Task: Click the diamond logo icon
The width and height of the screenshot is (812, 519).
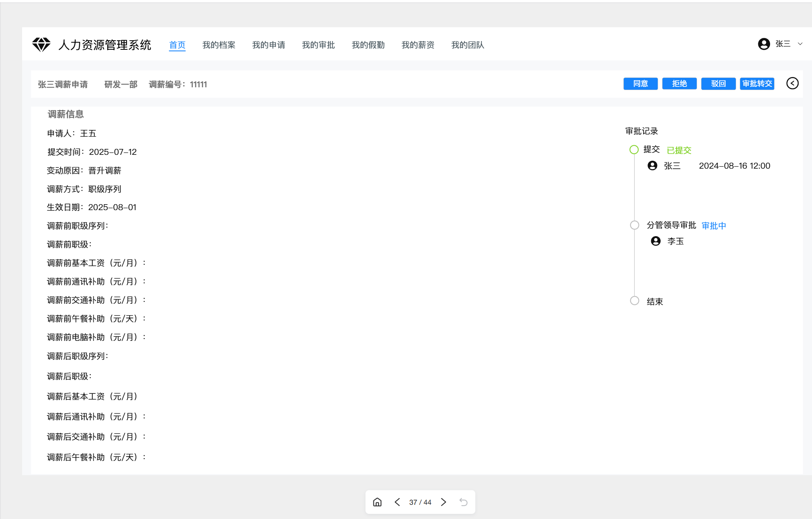Action: point(41,45)
